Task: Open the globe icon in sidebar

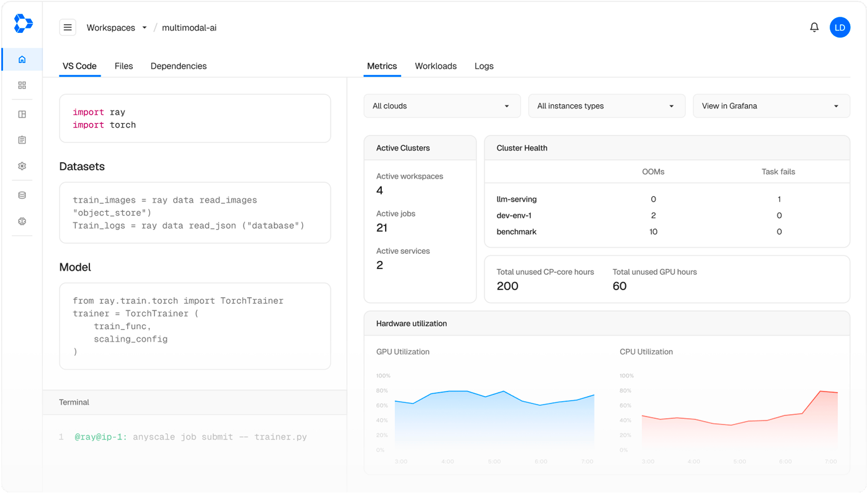Action: (x=22, y=221)
